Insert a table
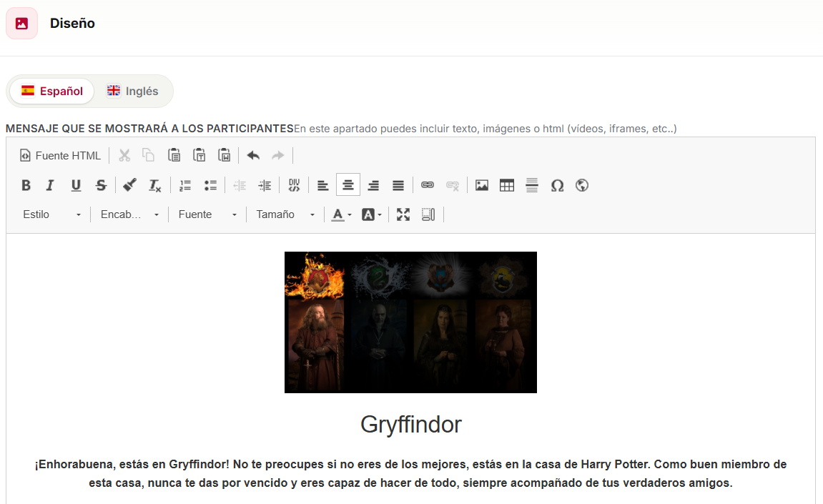 click(x=507, y=185)
